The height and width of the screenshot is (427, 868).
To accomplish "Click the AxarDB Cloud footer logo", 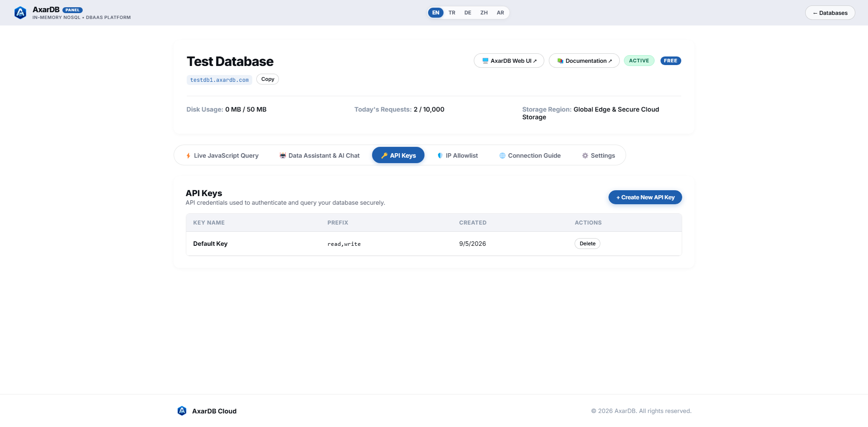I will [182, 411].
